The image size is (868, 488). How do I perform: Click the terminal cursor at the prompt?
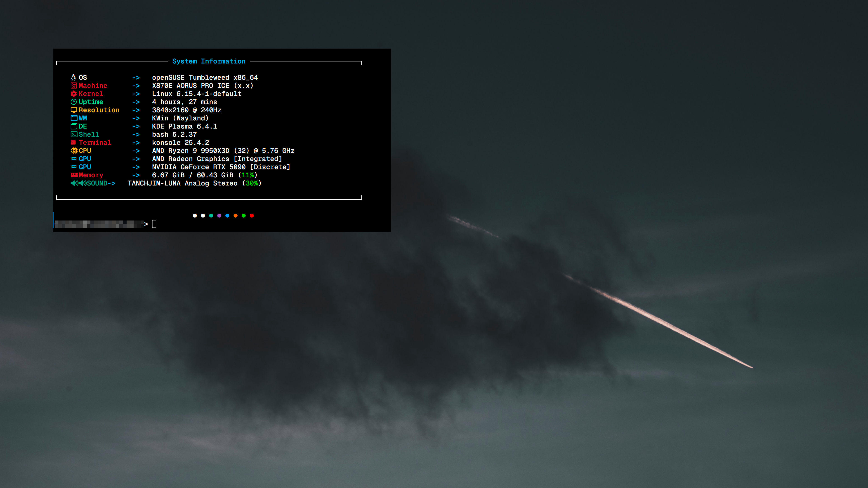click(154, 224)
